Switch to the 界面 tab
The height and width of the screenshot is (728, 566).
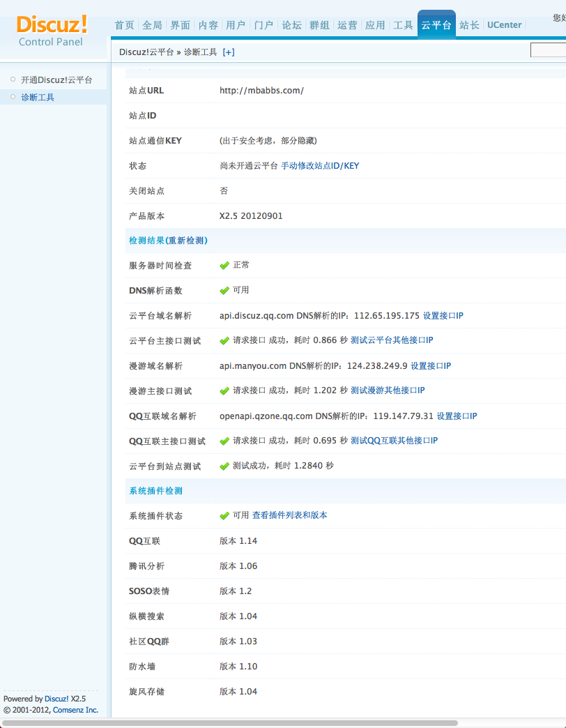[180, 25]
